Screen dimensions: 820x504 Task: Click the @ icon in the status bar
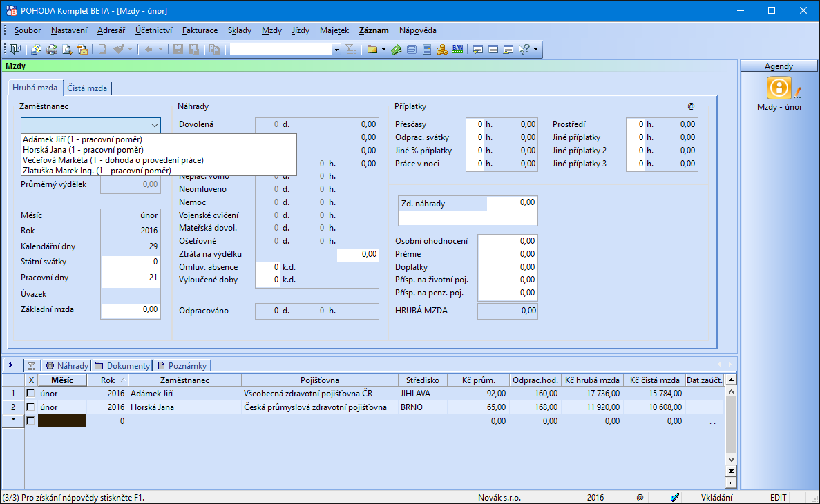(640, 498)
